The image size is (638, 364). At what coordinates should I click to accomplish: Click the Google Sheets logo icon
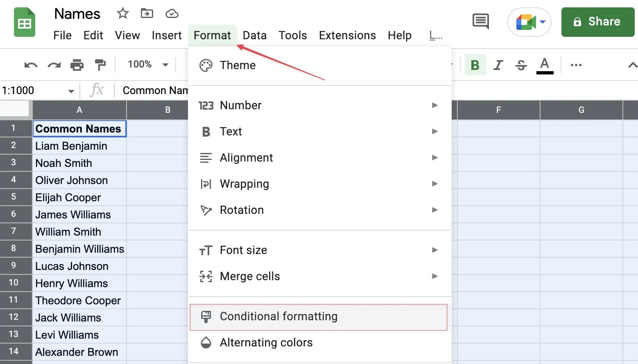(25, 22)
